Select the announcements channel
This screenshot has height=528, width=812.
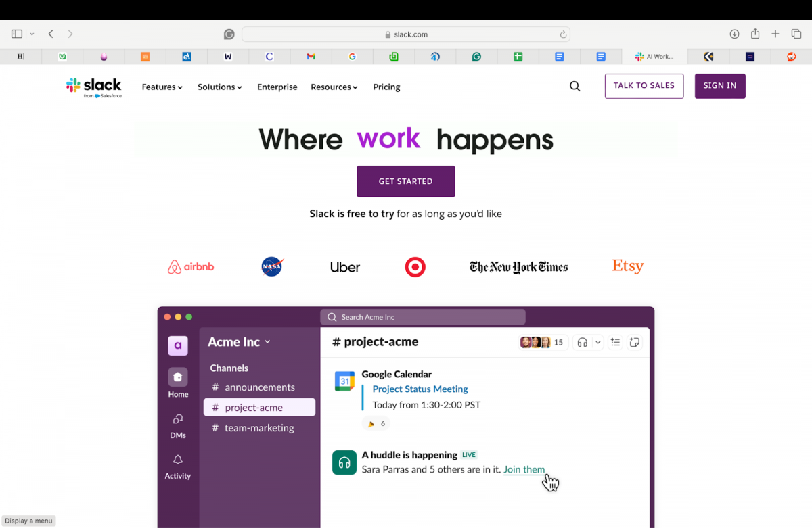pos(260,387)
